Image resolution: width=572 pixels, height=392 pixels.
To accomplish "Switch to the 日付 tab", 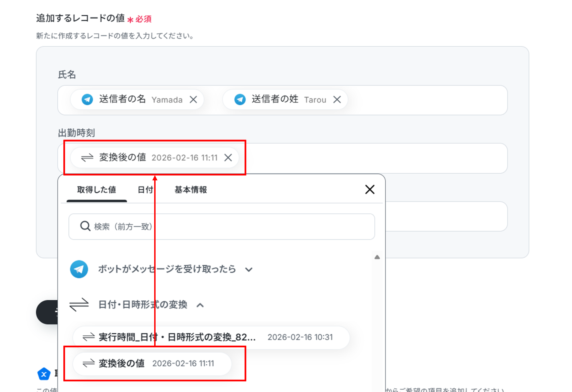I will click(145, 190).
